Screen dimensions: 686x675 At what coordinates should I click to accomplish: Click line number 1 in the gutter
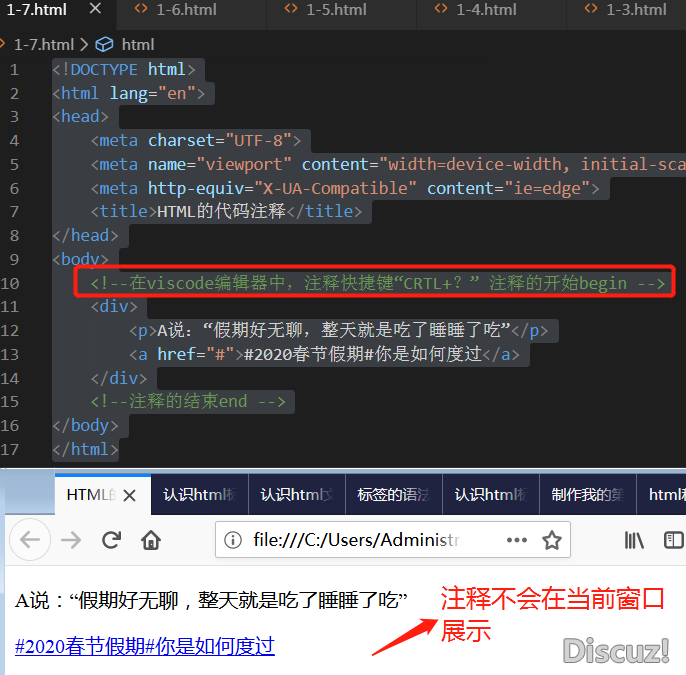[x=14, y=70]
